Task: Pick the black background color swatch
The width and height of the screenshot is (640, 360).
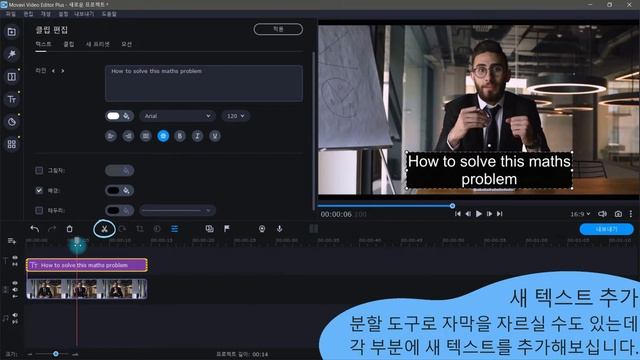Action: point(113,190)
